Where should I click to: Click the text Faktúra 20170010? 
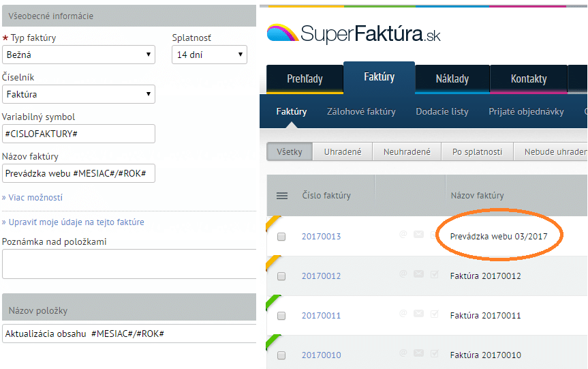click(x=486, y=355)
